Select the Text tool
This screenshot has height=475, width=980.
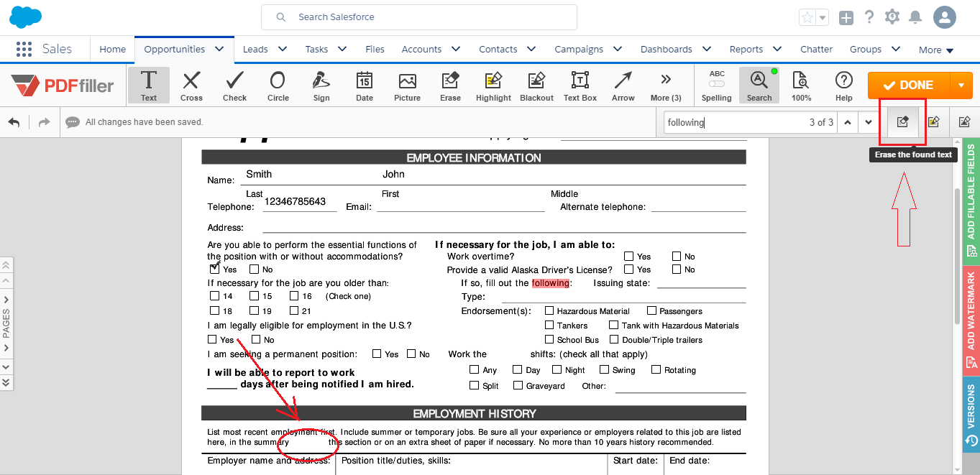149,85
